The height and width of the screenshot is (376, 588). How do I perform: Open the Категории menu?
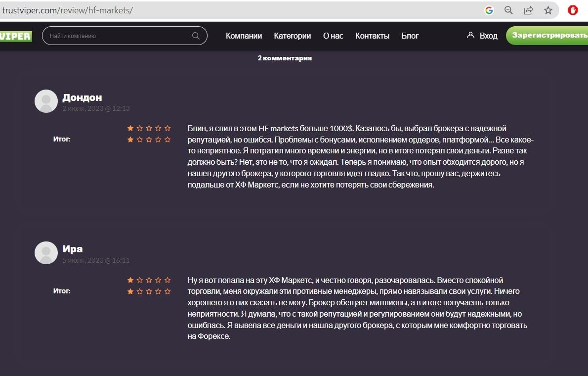click(293, 36)
